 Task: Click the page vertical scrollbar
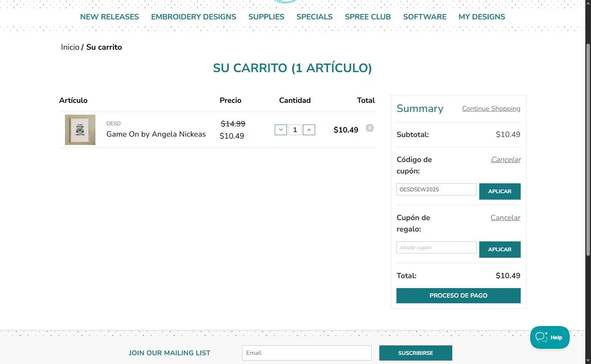tap(588, 150)
